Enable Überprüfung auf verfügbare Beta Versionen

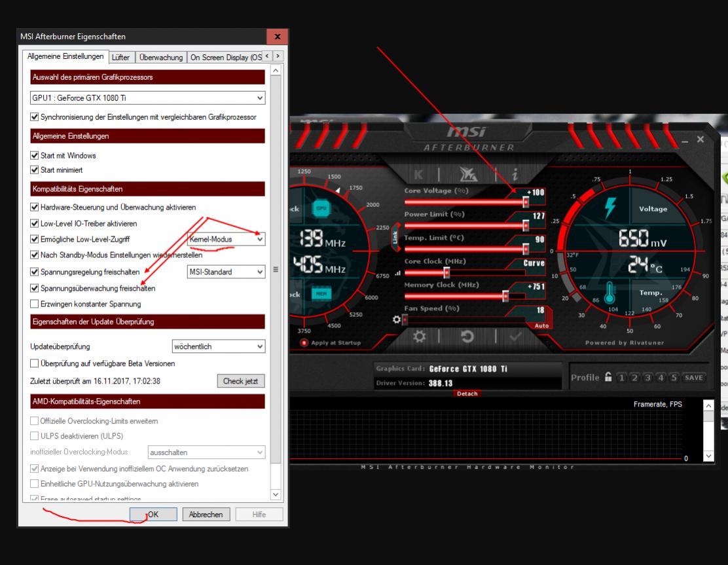click(34, 363)
